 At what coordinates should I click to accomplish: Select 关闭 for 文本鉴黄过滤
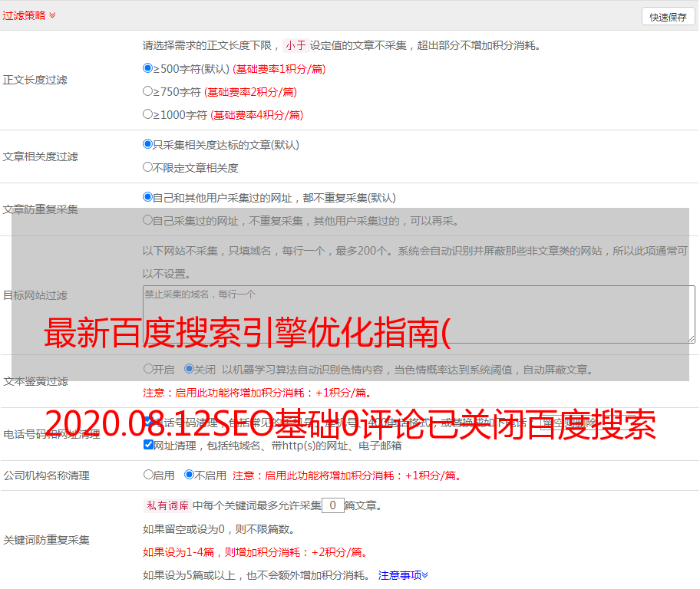click(x=189, y=369)
